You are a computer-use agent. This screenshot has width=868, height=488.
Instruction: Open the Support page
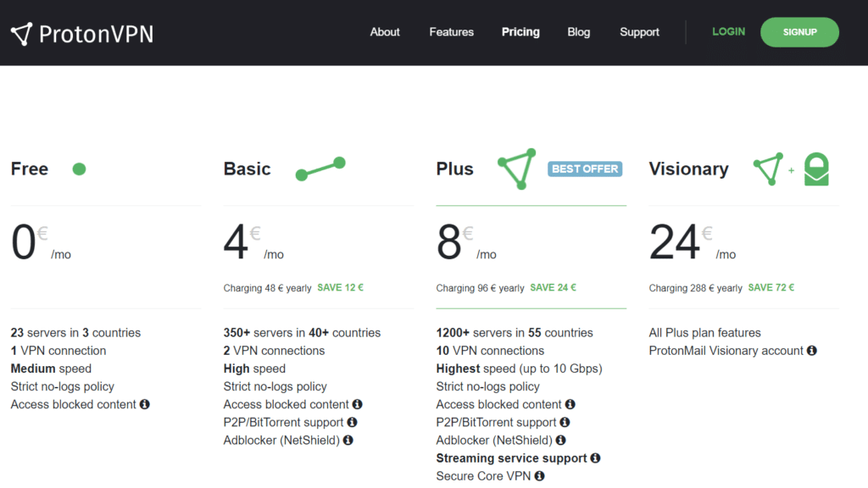click(x=639, y=32)
